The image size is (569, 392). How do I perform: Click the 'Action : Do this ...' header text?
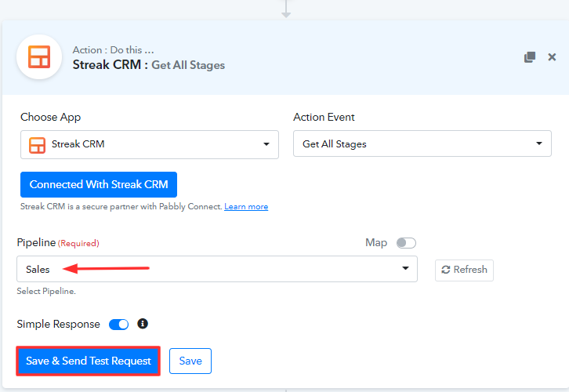tap(113, 50)
